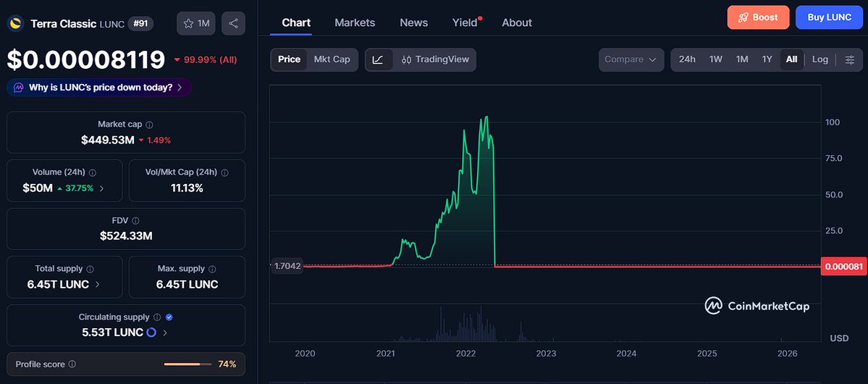868x384 pixels.
Task: Click the circulating supply progress ring
Action: click(x=151, y=333)
